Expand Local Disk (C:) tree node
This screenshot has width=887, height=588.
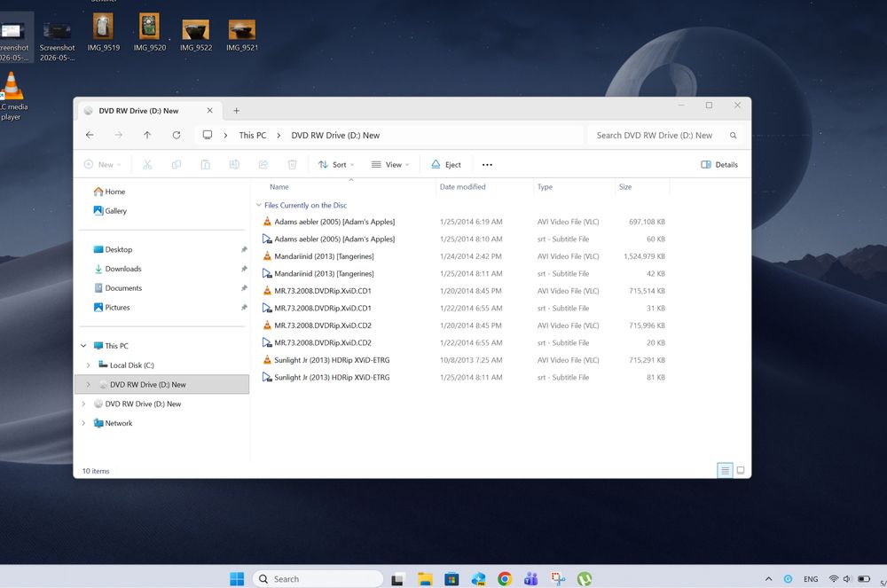point(88,365)
